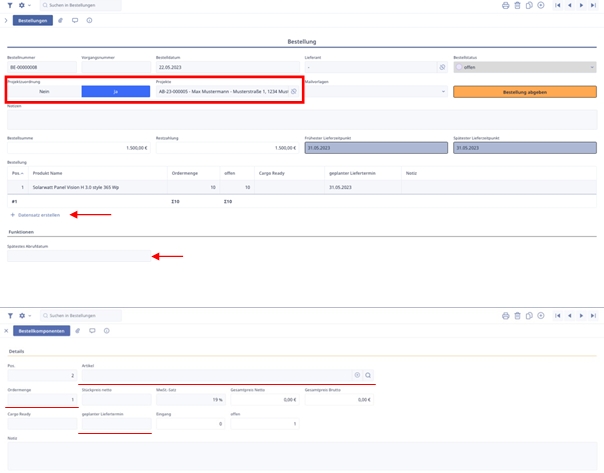This screenshot has height=473, width=604.
Task: Select the Bestellungen tab
Action: tap(33, 20)
